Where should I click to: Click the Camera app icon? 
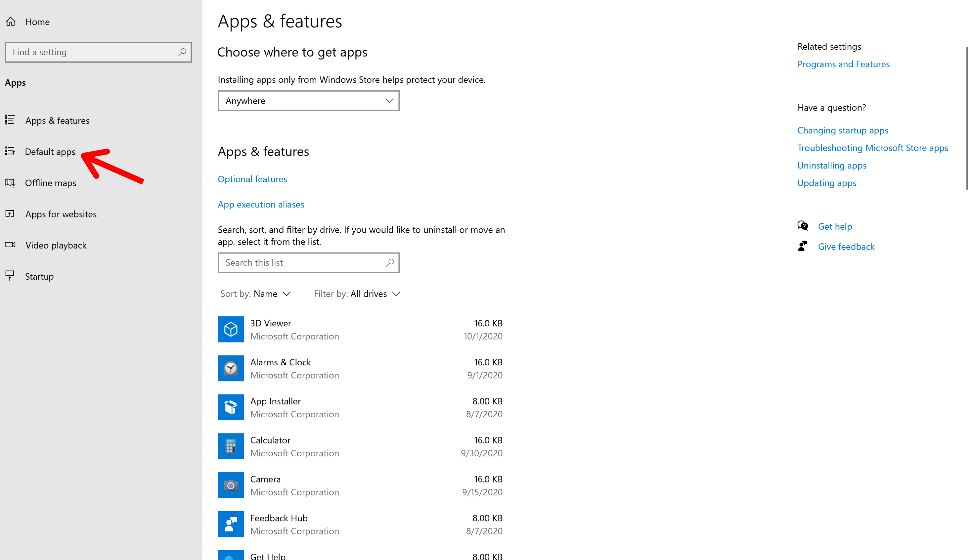(231, 485)
